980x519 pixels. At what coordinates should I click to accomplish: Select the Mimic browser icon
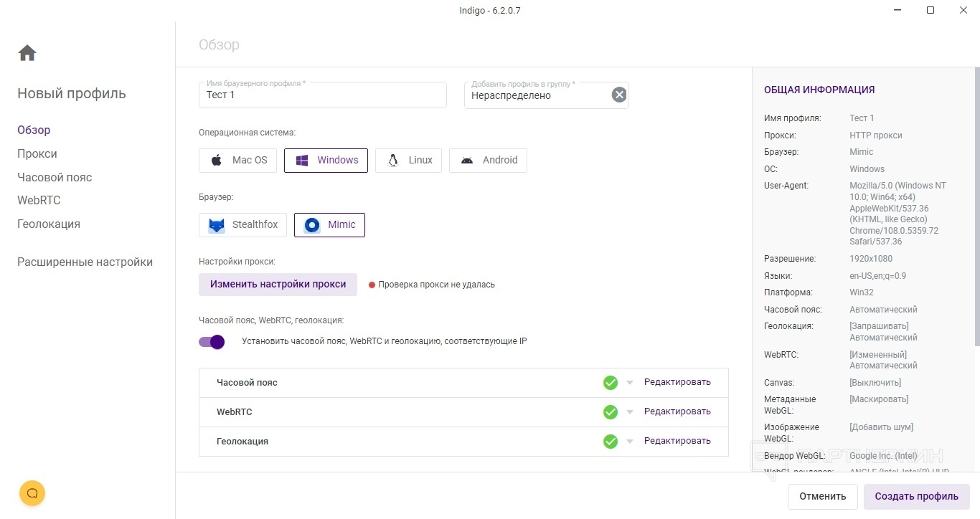pyautogui.click(x=312, y=225)
